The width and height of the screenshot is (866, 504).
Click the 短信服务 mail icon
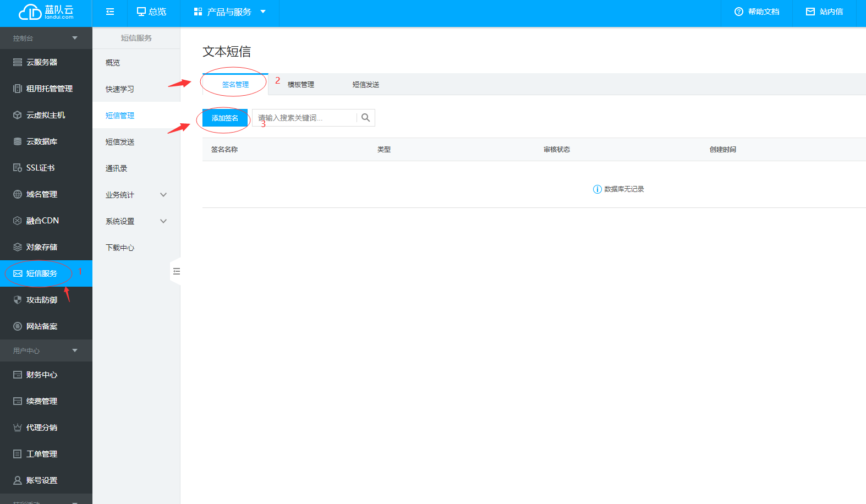pos(18,273)
